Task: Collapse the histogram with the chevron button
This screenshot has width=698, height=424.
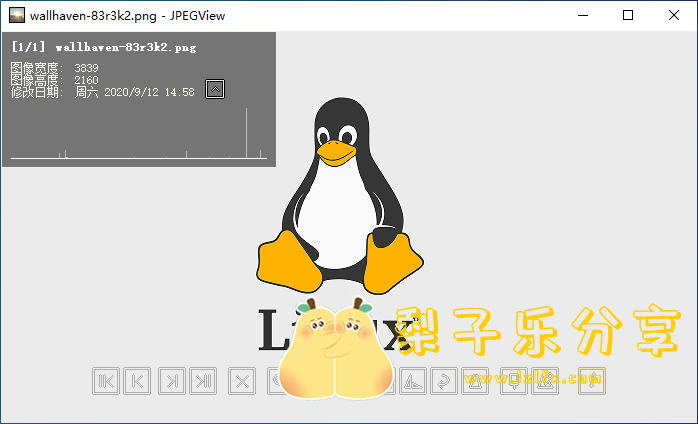Action: (215, 89)
